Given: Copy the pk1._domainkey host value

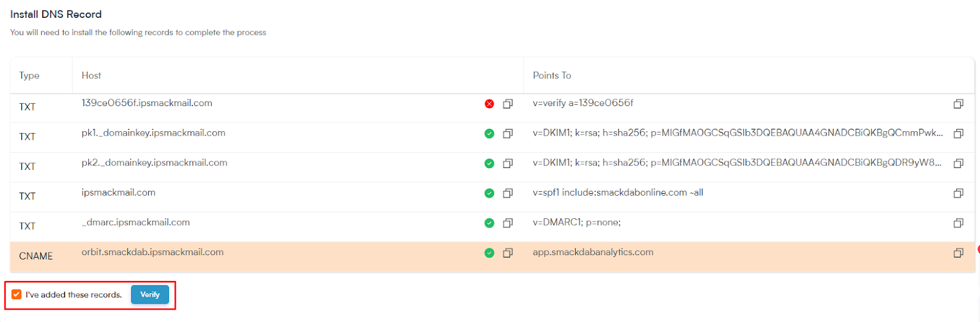Looking at the screenshot, I should tap(508, 133).
